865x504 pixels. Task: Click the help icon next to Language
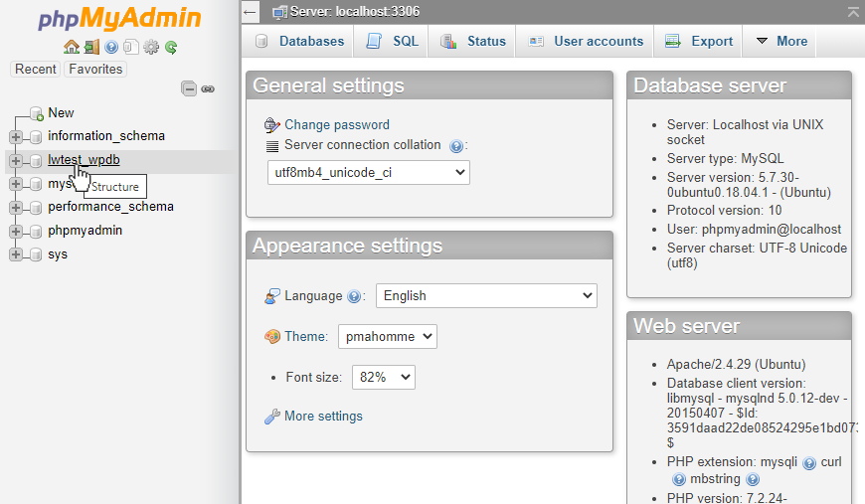coord(353,296)
